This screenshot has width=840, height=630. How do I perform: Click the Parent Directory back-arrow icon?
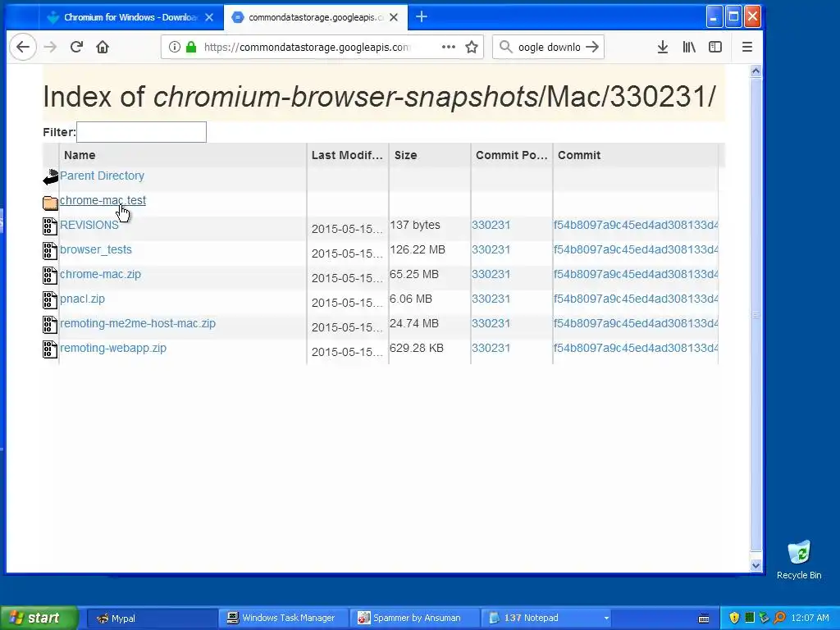[x=50, y=177]
